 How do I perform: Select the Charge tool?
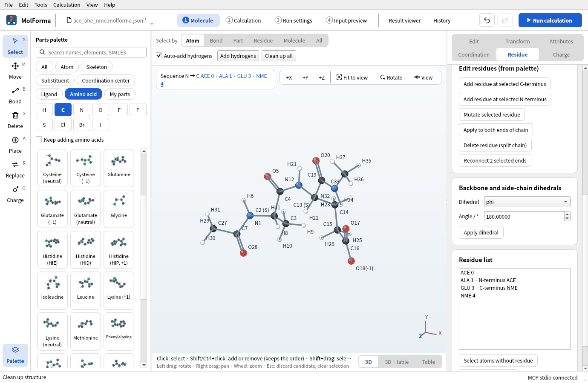pos(15,194)
